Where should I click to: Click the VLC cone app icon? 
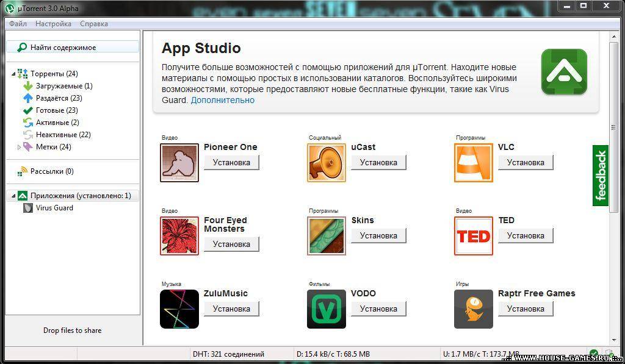pyautogui.click(x=474, y=162)
